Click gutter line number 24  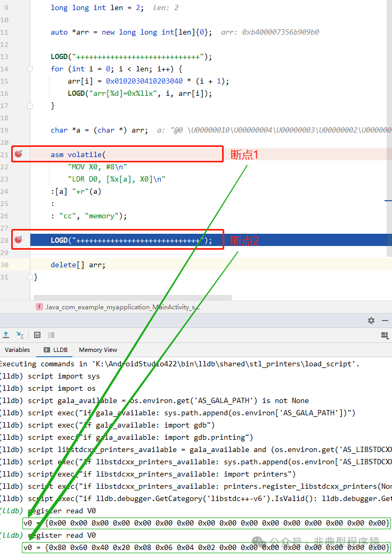4,192
